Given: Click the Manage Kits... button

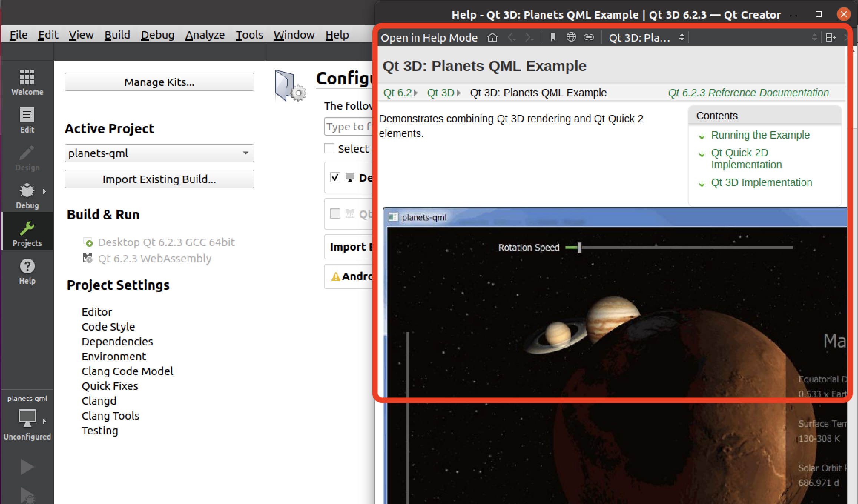Looking at the screenshot, I should click(159, 82).
